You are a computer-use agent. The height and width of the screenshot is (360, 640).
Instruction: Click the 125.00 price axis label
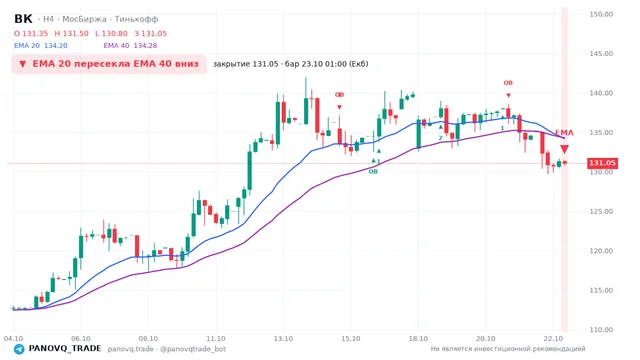pos(601,211)
